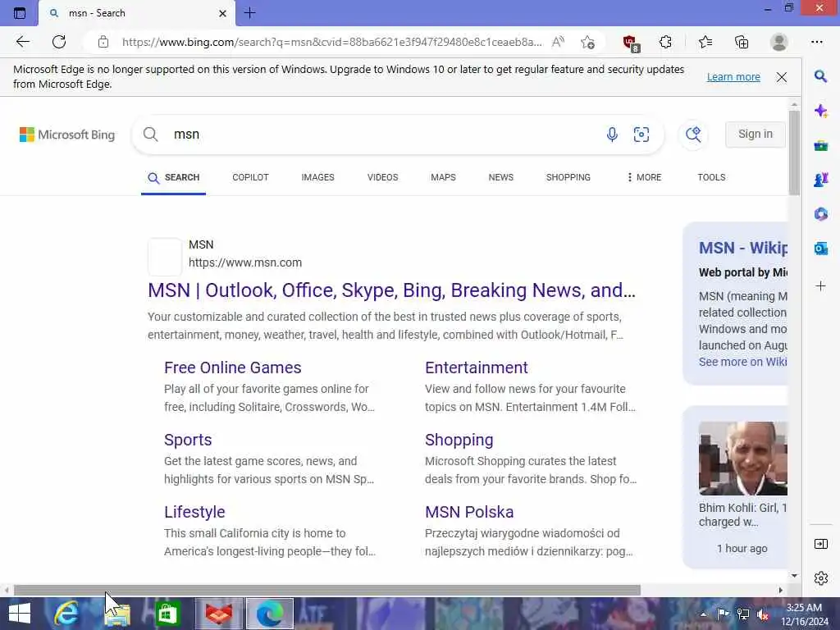This screenshot has width=840, height=630.
Task: Click the vertical scrollbar down arrow
Action: 794,576
